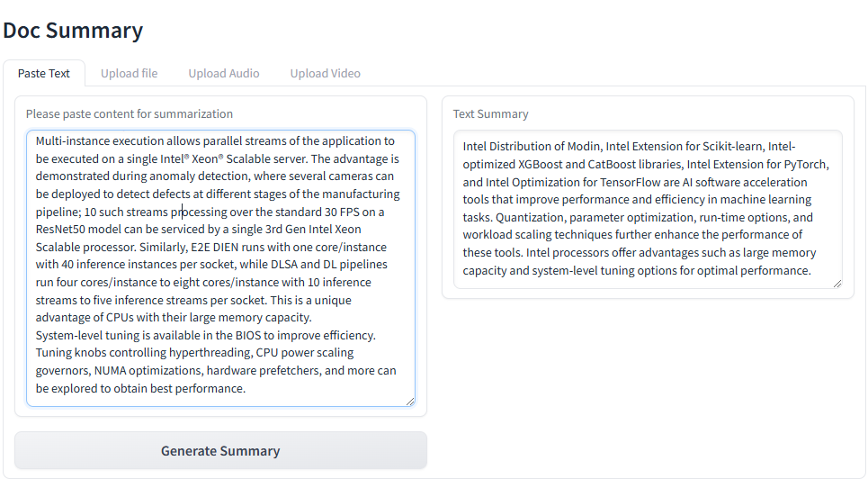This screenshot has height=479, width=868.
Task: Open the Upload file tab
Action: coord(129,74)
